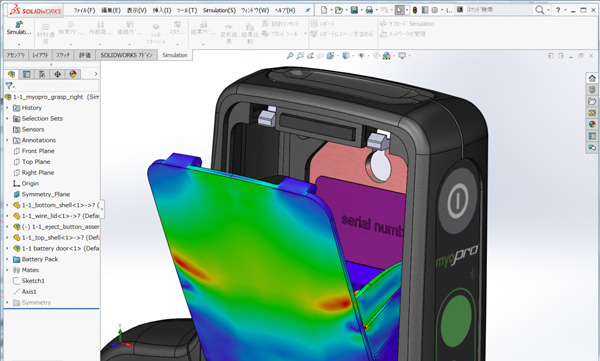Open the DimXpertManager crosshair tab
Image resolution: width=600 pixels, height=361 pixels.
57,74
